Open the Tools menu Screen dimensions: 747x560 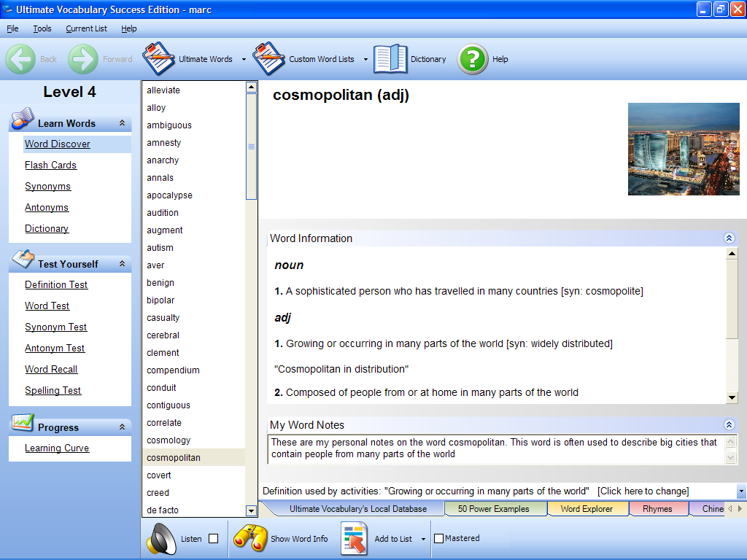[42, 28]
